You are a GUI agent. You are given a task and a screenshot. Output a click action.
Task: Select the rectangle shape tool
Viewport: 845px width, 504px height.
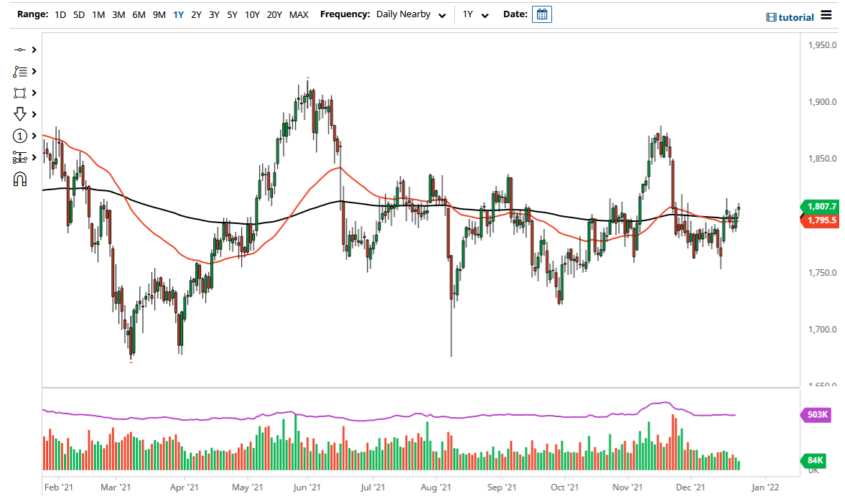click(x=20, y=93)
